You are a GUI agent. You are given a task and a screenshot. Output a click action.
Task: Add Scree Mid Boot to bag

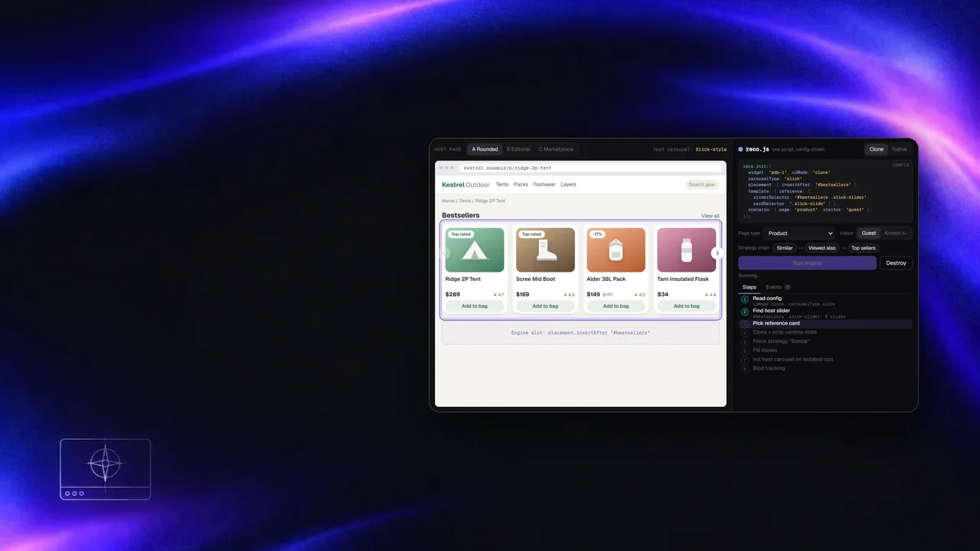click(x=545, y=306)
